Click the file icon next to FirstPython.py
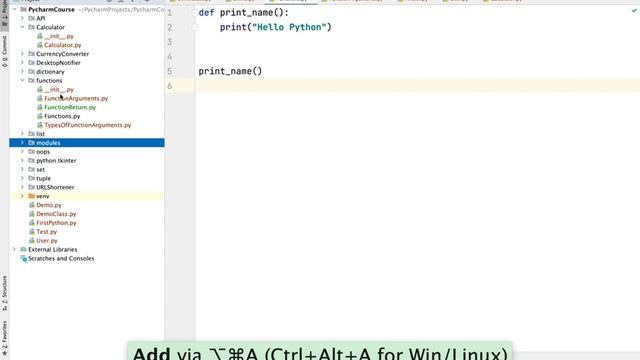Screen dimensions: 640x360 pyautogui.click(x=32, y=223)
